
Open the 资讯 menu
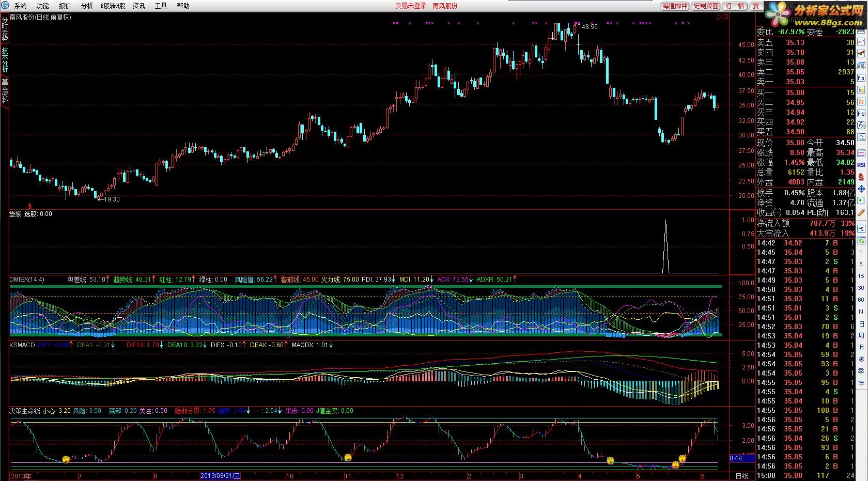pyautogui.click(x=138, y=6)
